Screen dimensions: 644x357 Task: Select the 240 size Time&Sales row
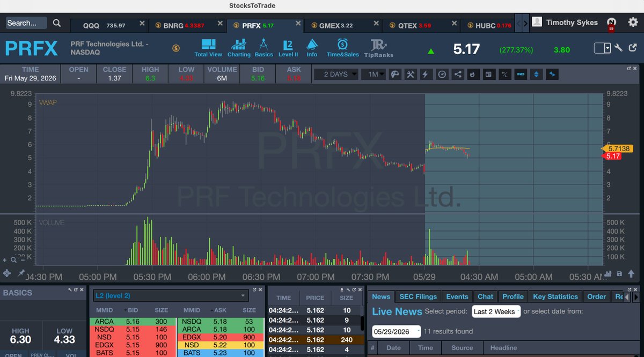(314, 340)
